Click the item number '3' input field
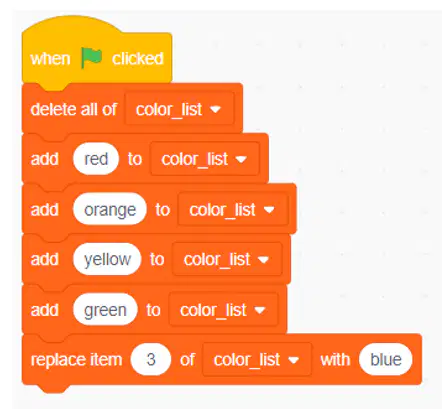 151,360
